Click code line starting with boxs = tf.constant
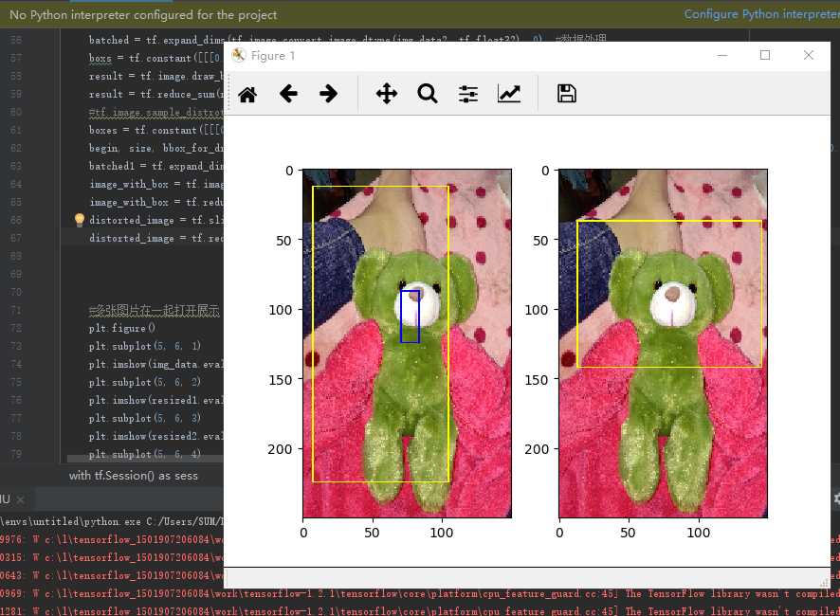The image size is (840, 616). [x=155, y=58]
